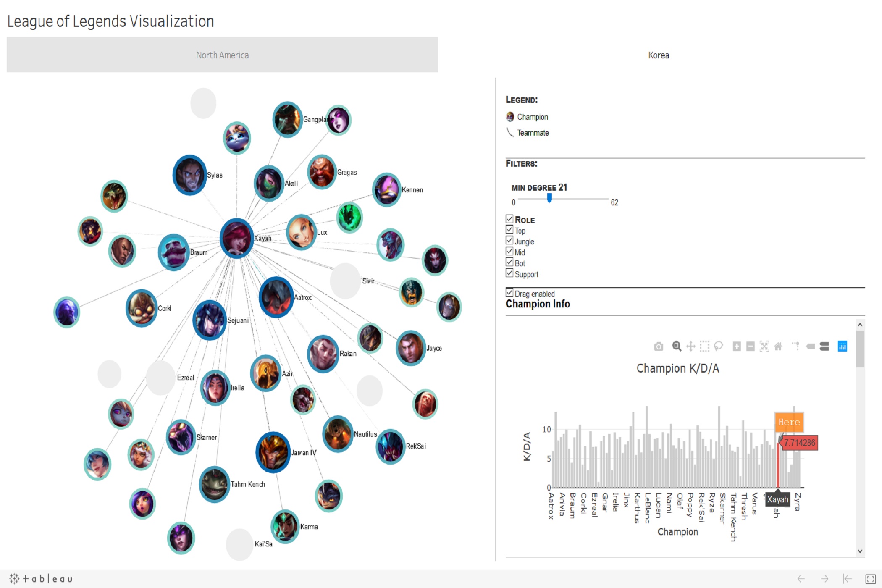This screenshot has width=882, height=588.
Task: Toggle spike lines in the chart toolbar
Action: point(795,346)
